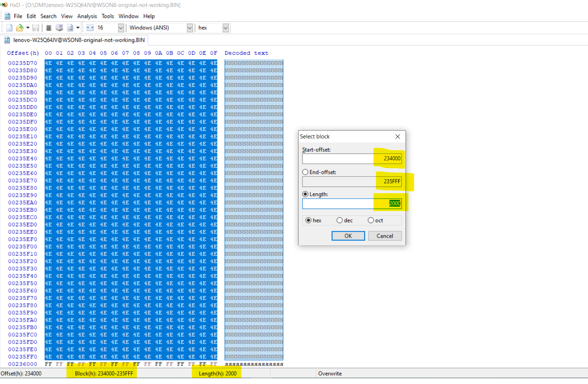Image resolution: width=588 pixels, height=384 pixels.
Task: Click the Decoded text column header
Action: pos(246,53)
